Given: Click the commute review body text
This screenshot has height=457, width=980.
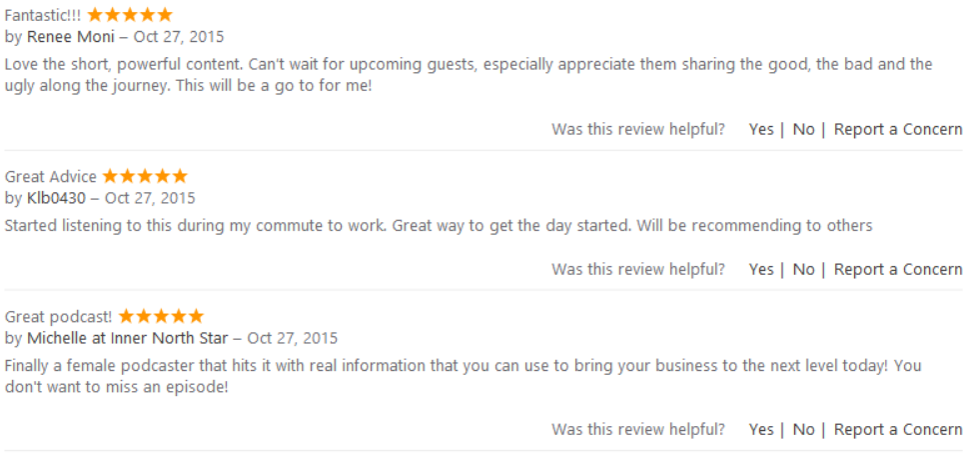Looking at the screenshot, I should pyautogui.click(x=438, y=225).
